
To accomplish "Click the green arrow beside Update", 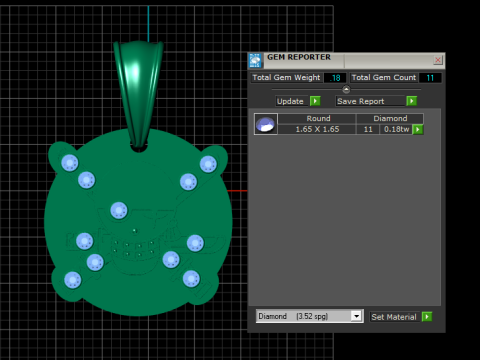I will [315, 101].
